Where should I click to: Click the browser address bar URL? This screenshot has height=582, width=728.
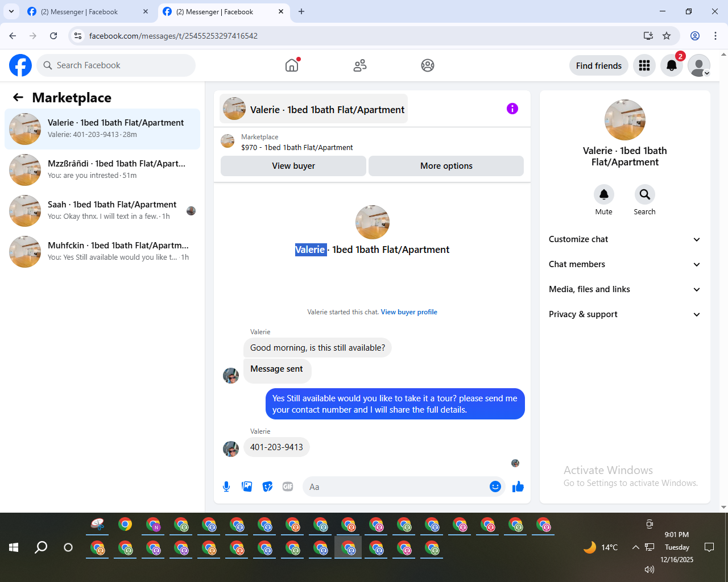pos(173,36)
